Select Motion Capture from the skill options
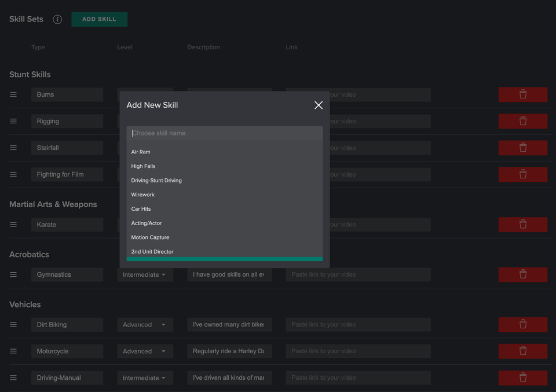 [150, 237]
